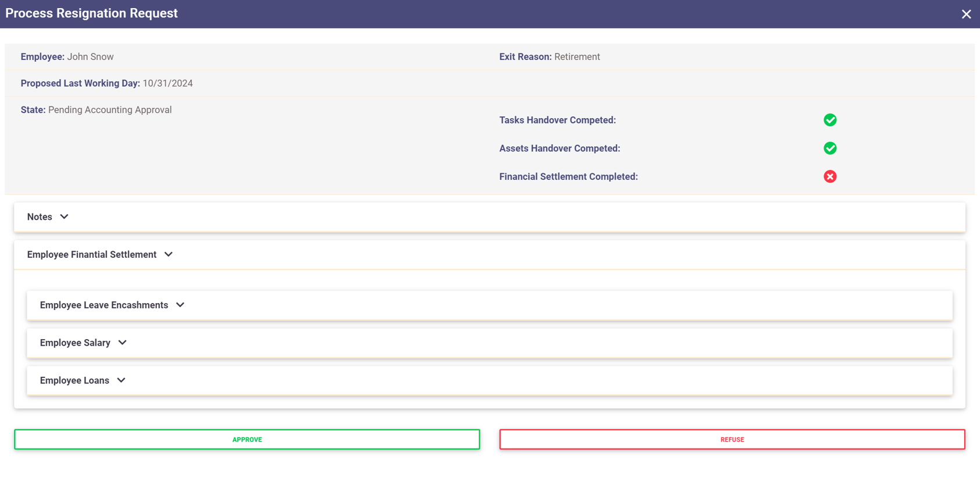The width and height of the screenshot is (980, 477).
Task: Approve the resignation request
Action: (247, 440)
